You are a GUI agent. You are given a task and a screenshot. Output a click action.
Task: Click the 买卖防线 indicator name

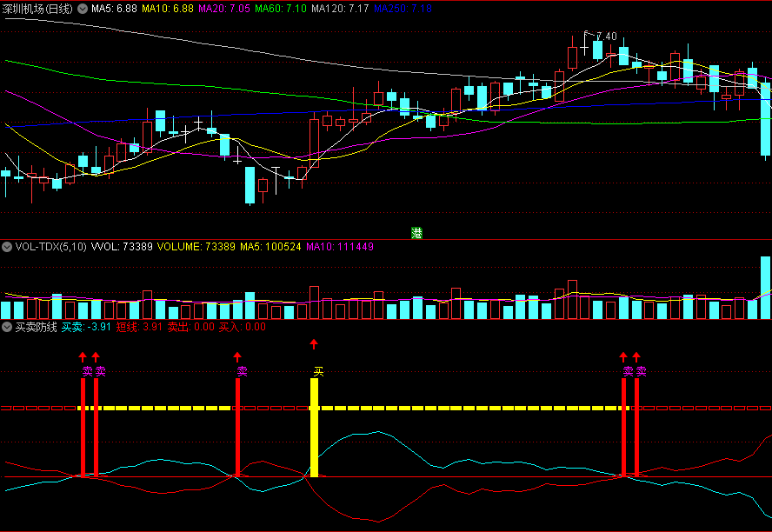[x=36, y=327]
